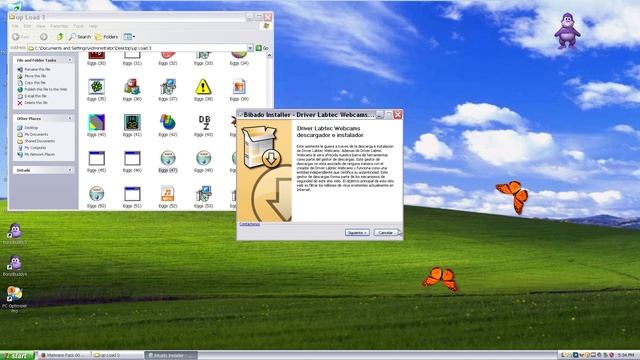The height and width of the screenshot is (360, 640).
Task: Open the Help menu
Action: tap(93, 26)
